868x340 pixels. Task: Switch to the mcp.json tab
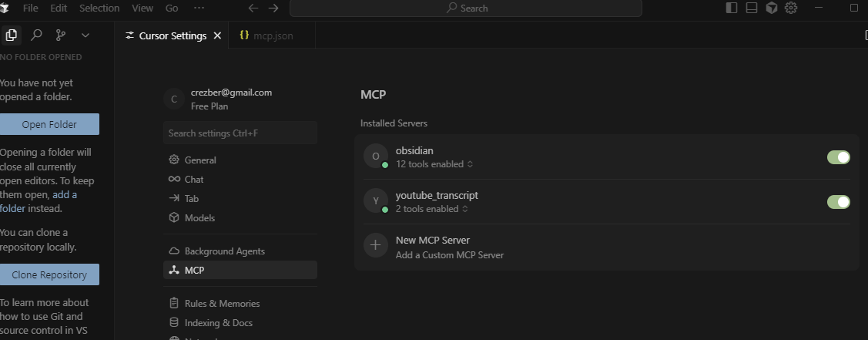[266, 35]
